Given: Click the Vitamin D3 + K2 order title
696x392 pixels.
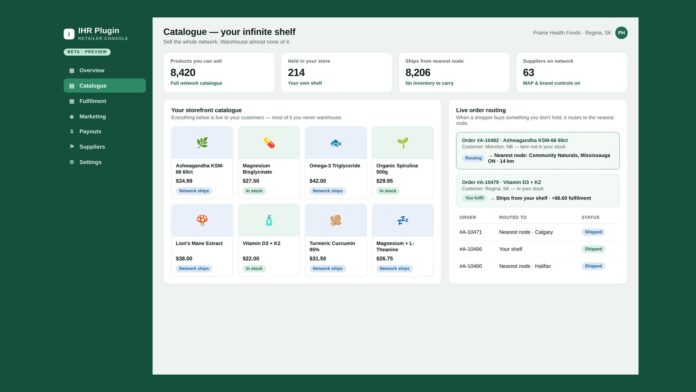Looking at the screenshot, I should pos(501,182).
